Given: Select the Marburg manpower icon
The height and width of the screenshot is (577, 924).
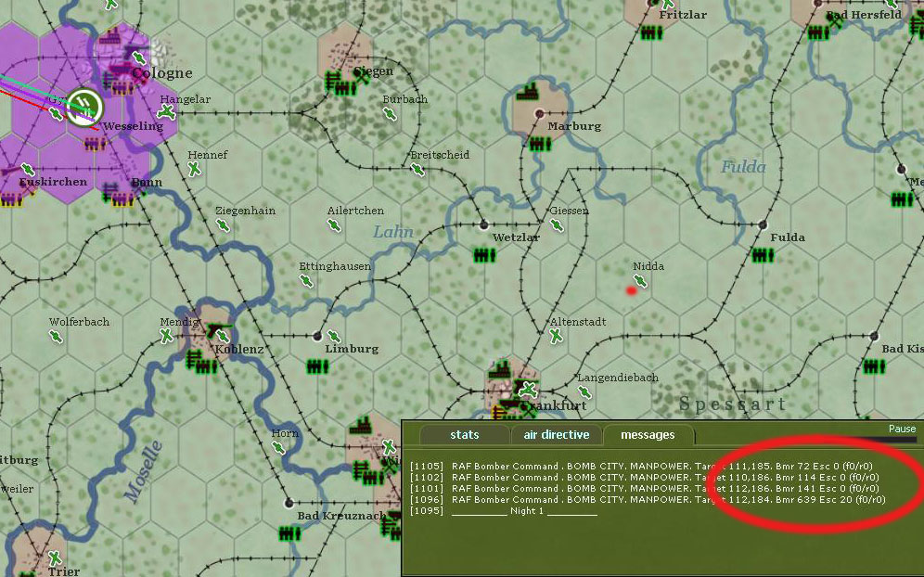Looking at the screenshot, I should (x=539, y=143).
